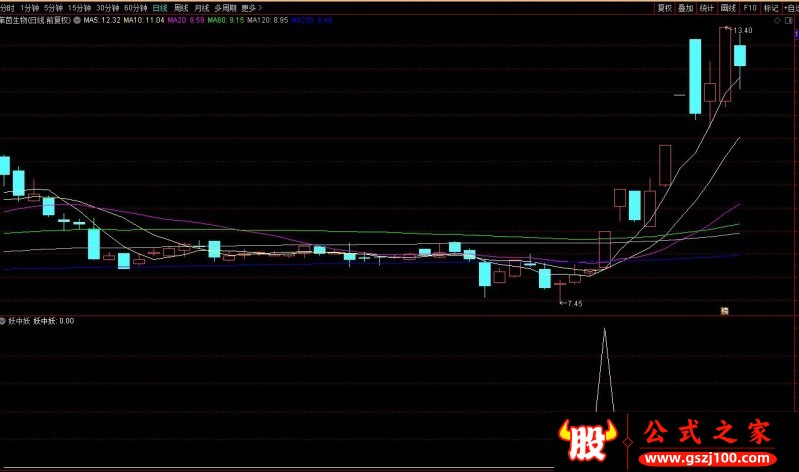Select the 15分钟 period tab
Viewport: 799px width, 472px height.
[79, 8]
